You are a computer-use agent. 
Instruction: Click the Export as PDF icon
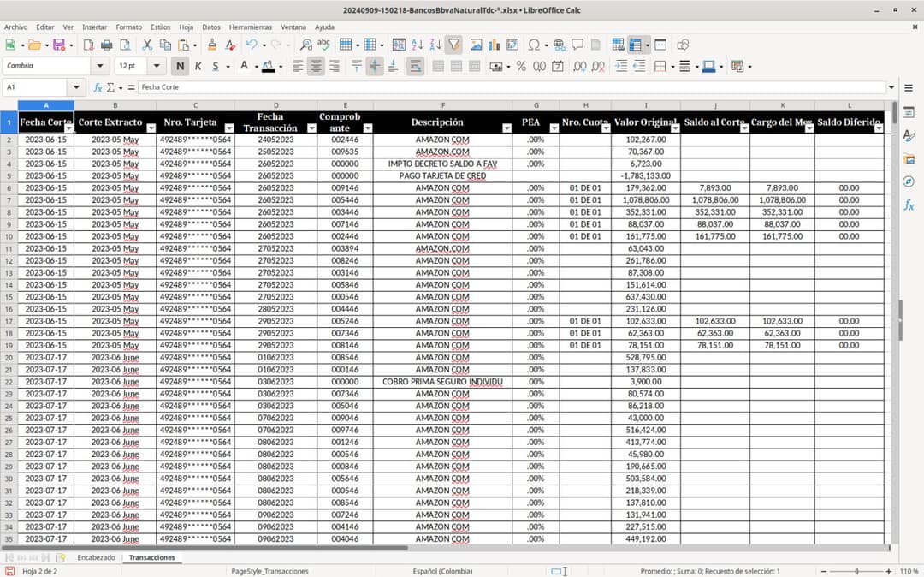pos(88,45)
